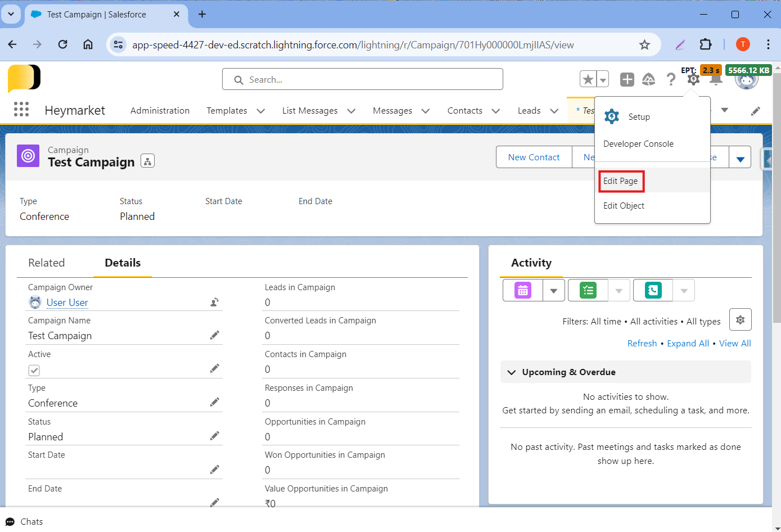Screen dimensions: 781x532
Task: Click the Templates nav item
Action: coord(227,110)
